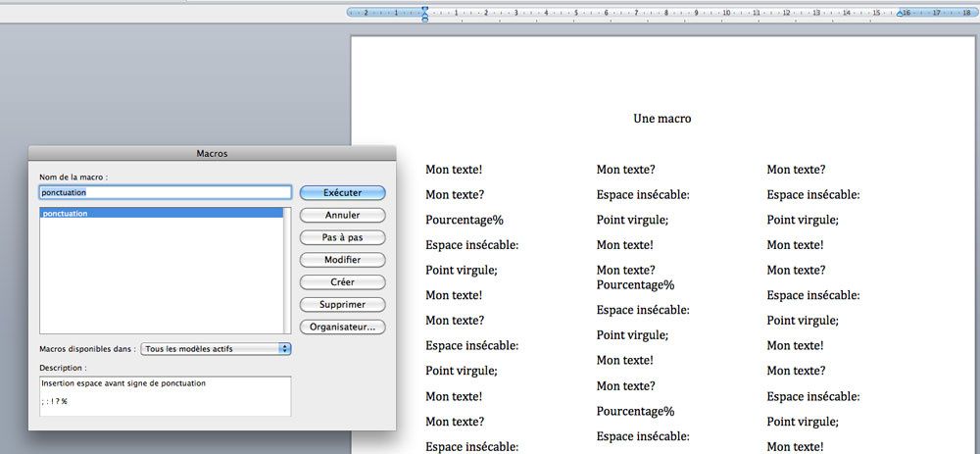This screenshot has height=454, width=980.
Task: Open the Organisateur... dialog
Action: click(x=342, y=328)
